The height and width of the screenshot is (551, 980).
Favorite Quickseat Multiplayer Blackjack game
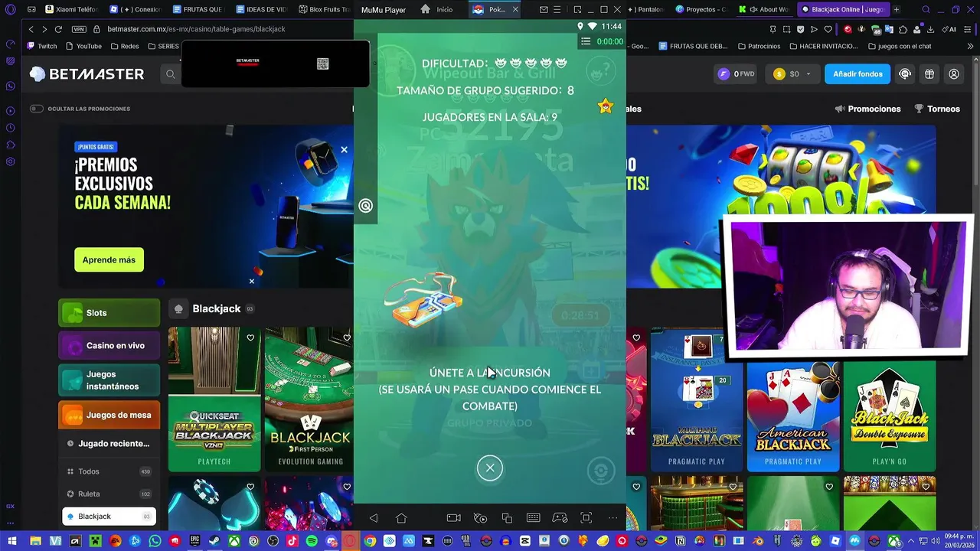point(250,337)
